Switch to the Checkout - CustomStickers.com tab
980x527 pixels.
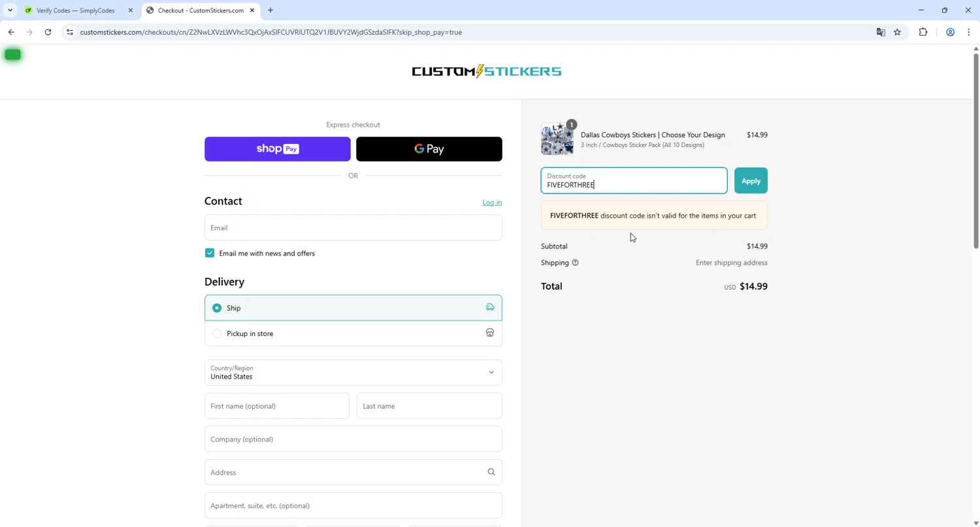coord(199,10)
